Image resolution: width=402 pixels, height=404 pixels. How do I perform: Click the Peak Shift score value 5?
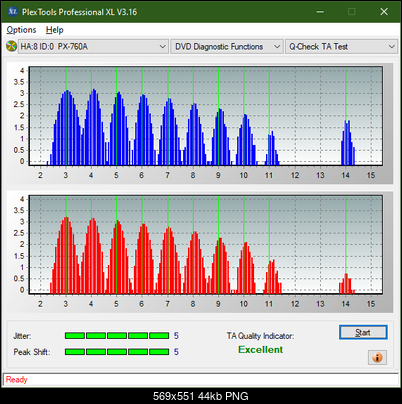176,352
